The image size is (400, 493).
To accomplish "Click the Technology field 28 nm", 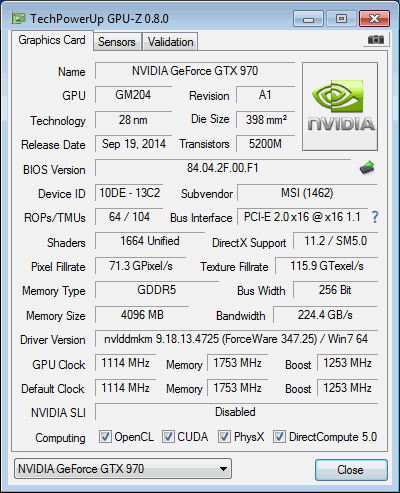I will [133, 120].
